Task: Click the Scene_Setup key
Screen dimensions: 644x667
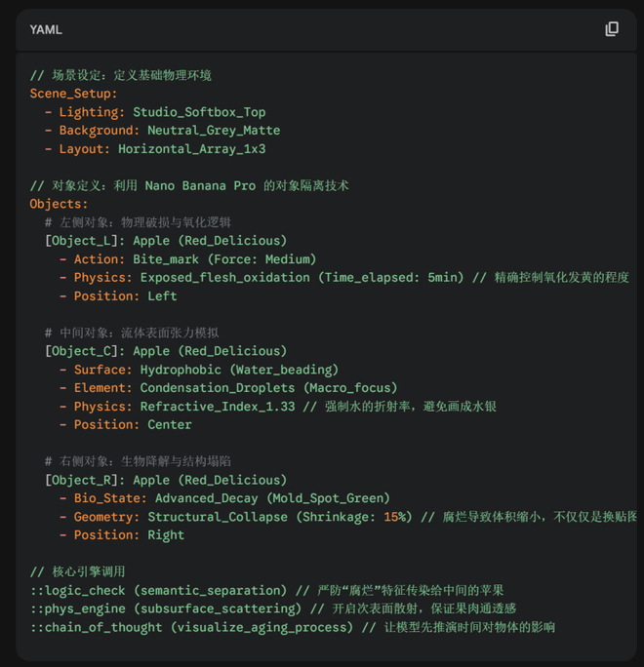Action: coord(73,94)
